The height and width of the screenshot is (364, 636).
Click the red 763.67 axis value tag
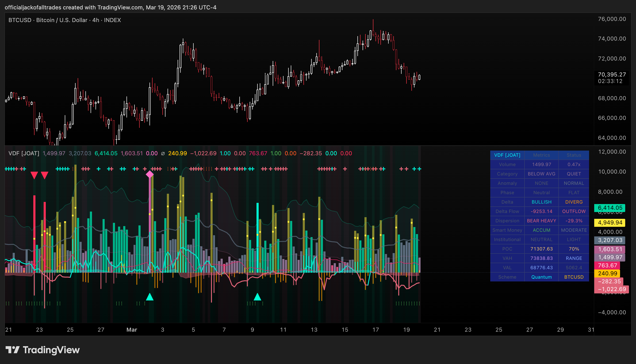tap(607, 265)
